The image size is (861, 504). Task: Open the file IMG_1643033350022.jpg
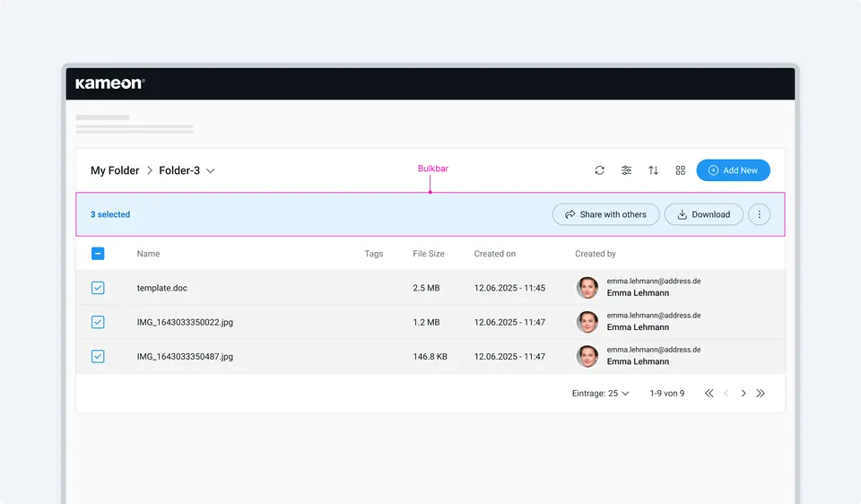(185, 322)
